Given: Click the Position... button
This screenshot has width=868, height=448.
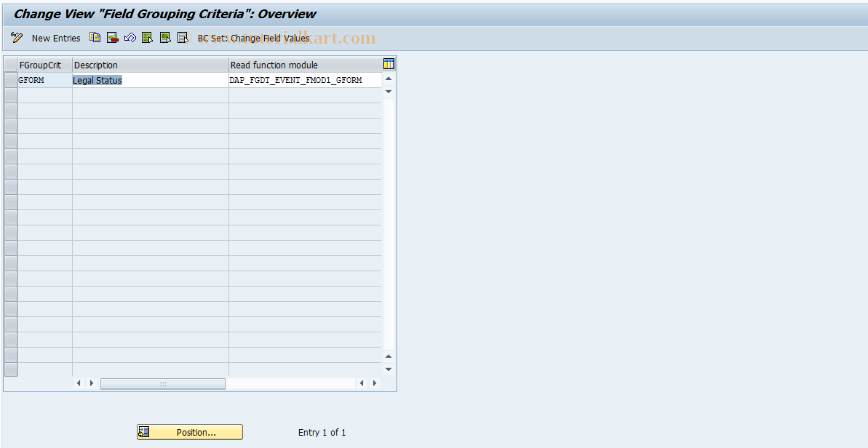Looking at the screenshot, I should (x=190, y=432).
